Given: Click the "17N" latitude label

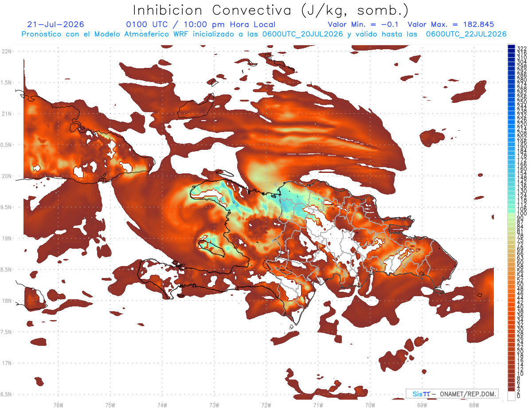Looking at the screenshot, I should point(6,363).
